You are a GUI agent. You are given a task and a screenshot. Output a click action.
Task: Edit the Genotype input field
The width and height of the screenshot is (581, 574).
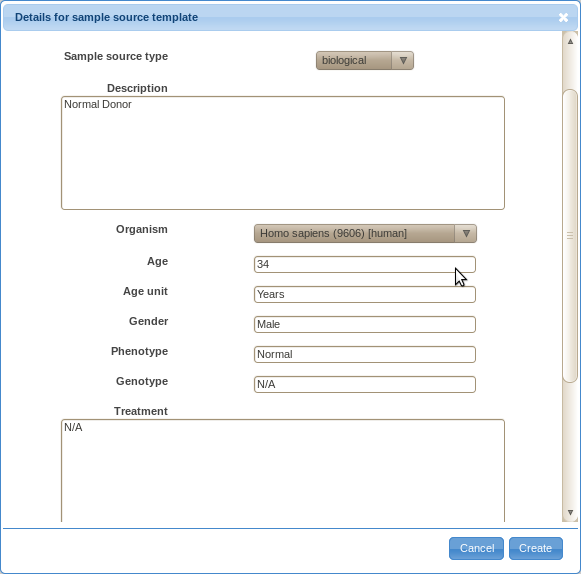point(365,385)
